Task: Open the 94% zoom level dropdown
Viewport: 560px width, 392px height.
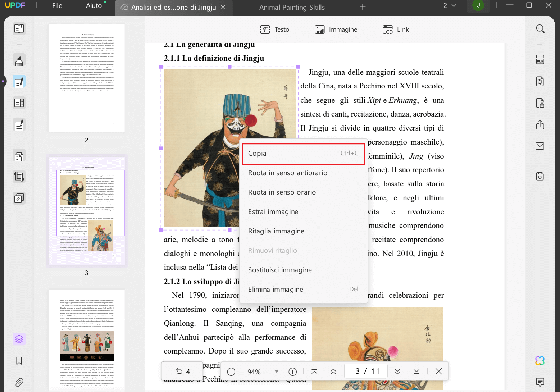Action: coord(276,372)
